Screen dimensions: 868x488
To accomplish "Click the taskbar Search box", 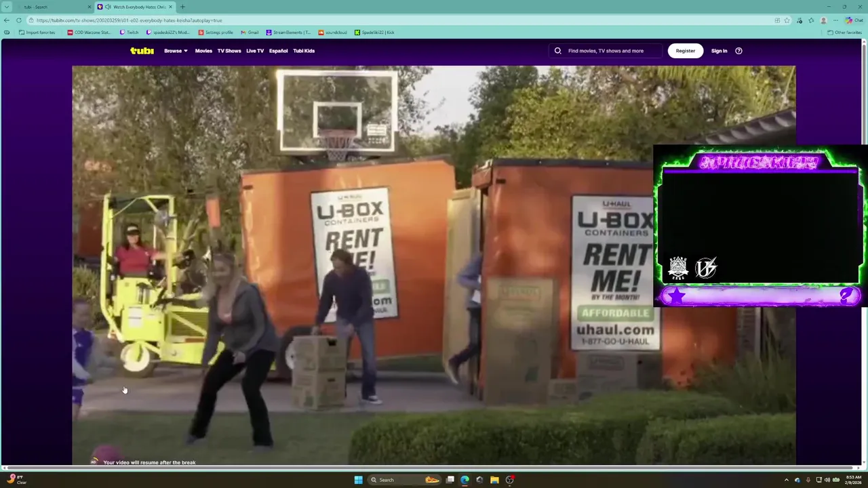I will point(405,480).
